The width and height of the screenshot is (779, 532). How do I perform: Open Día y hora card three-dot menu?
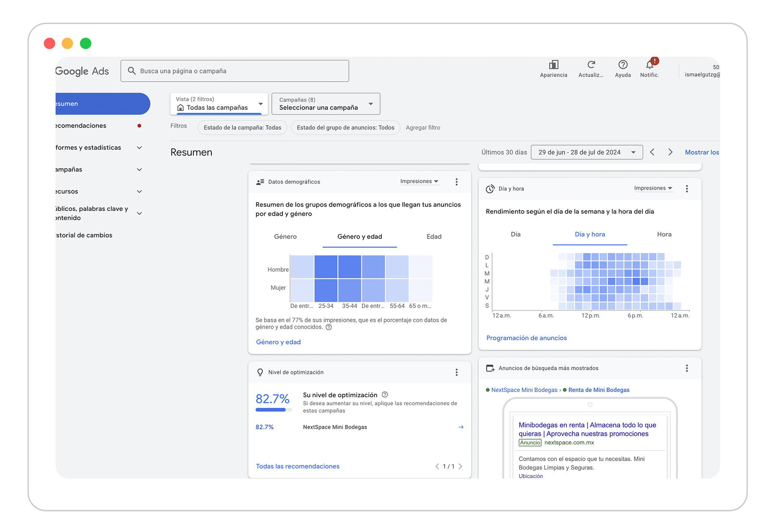coord(687,189)
